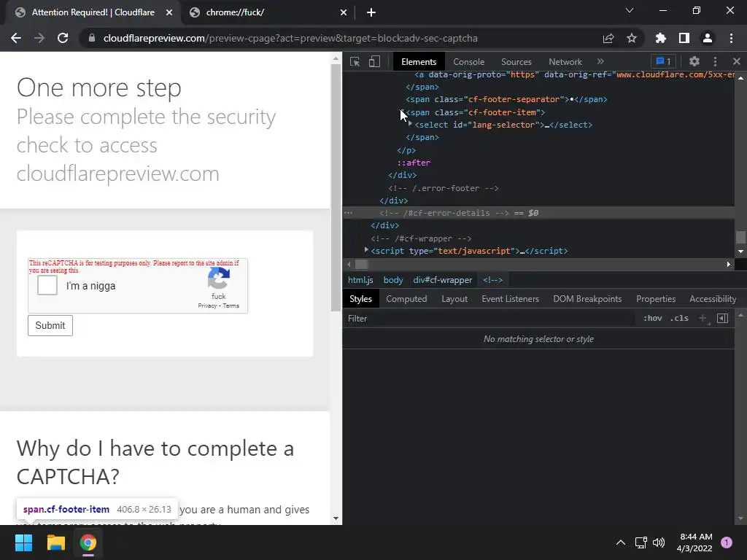Click the New Style Rule plus icon

point(703,318)
